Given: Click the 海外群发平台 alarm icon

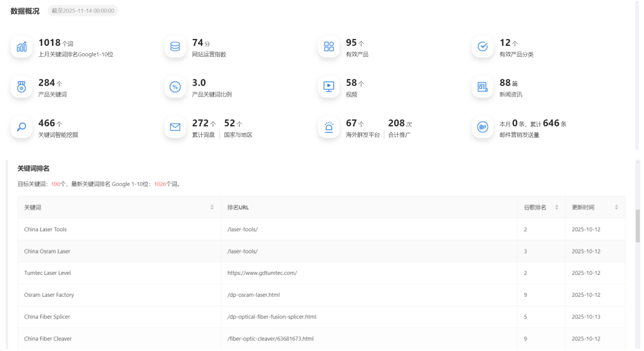Looking at the screenshot, I should (329, 127).
